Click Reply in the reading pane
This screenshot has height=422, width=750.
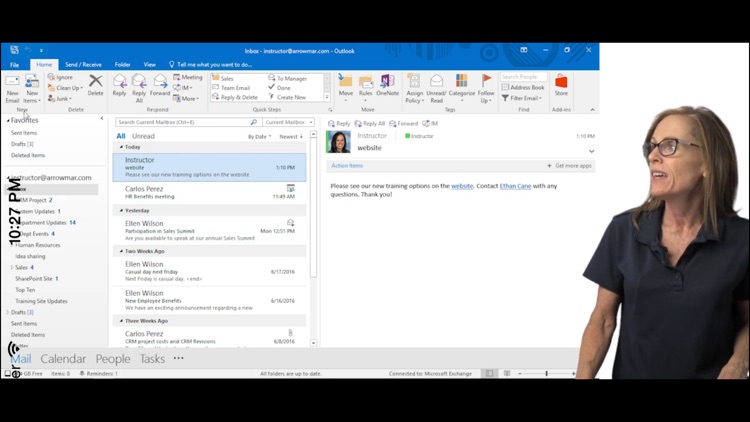tap(339, 123)
